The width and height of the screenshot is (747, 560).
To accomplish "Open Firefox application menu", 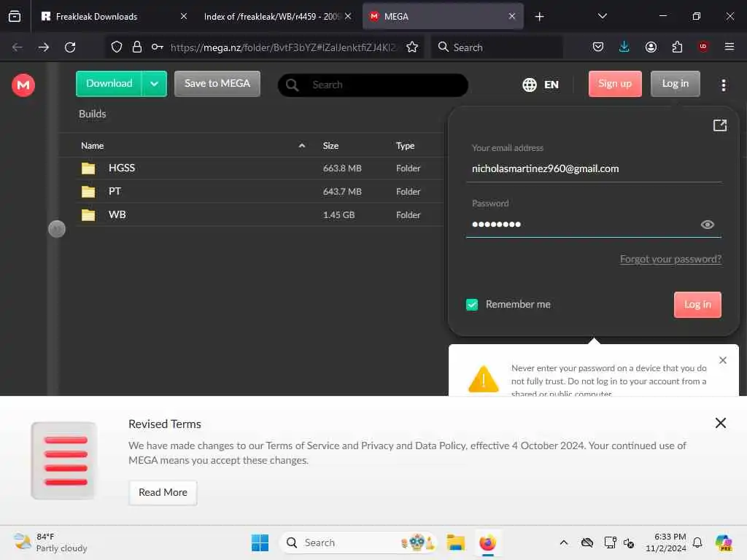I will point(729,47).
